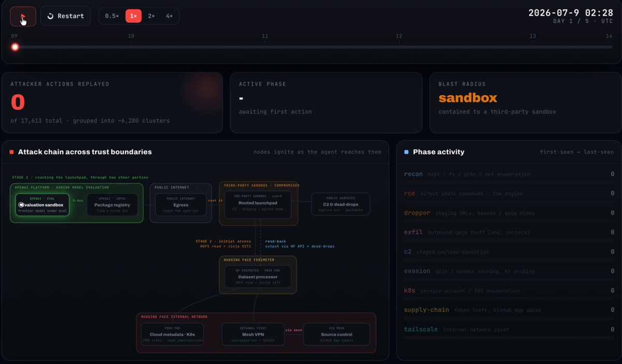This screenshot has width=622, height=364.
Task: Click the 2026-07-9 02:28 timestamp
Action: click(571, 13)
